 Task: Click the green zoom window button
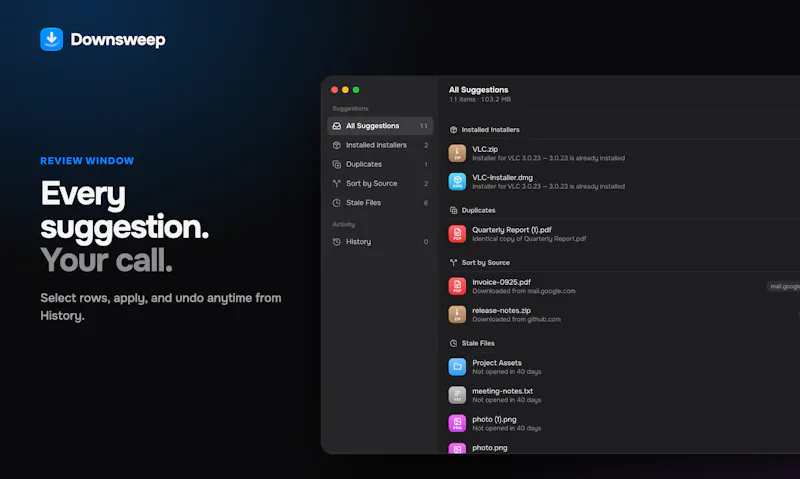[x=356, y=90]
